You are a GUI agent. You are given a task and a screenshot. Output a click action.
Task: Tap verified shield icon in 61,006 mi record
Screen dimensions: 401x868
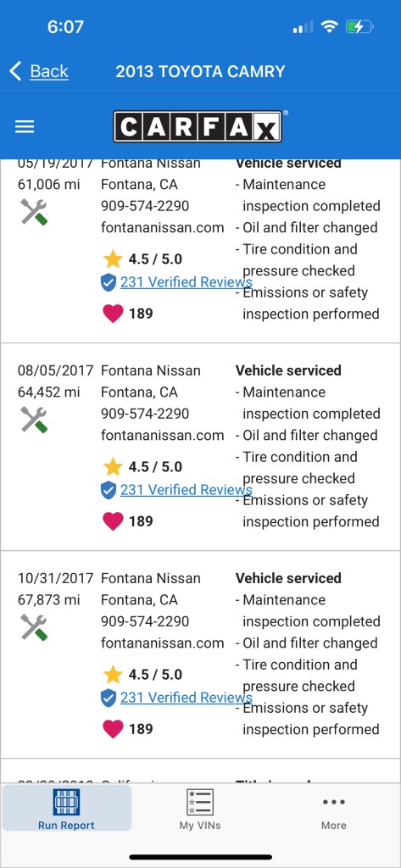109,282
